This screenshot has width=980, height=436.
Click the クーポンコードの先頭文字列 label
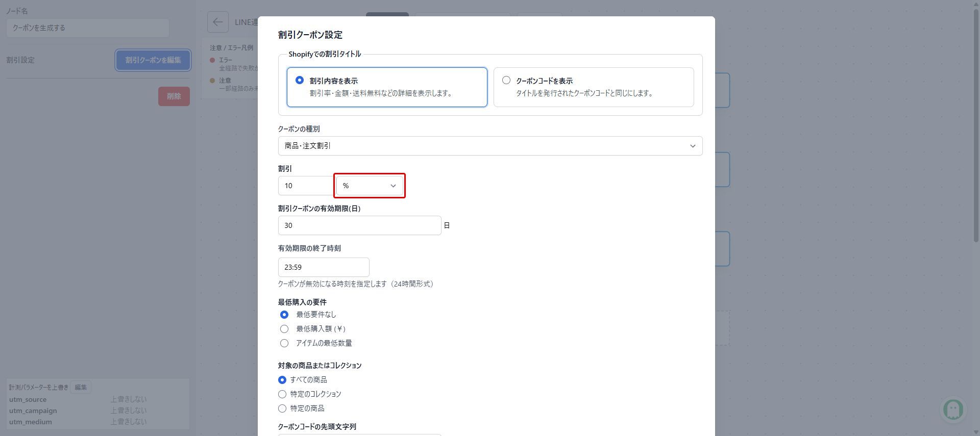pos(317,427)
